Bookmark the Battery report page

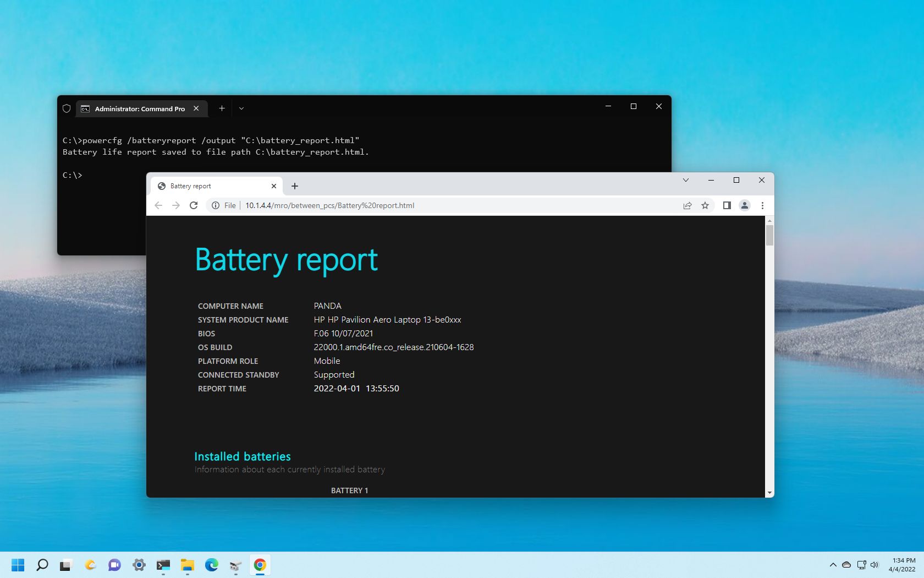(705, 205)
